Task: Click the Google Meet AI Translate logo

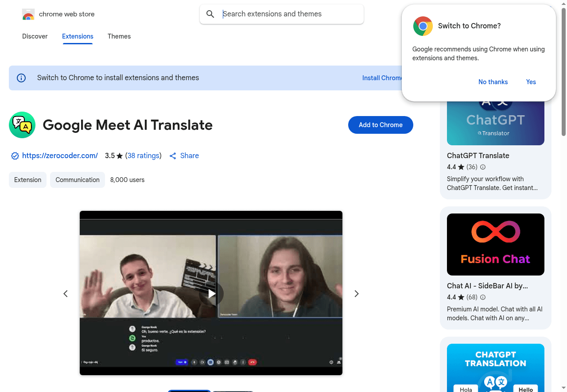Action: [22, 125]
